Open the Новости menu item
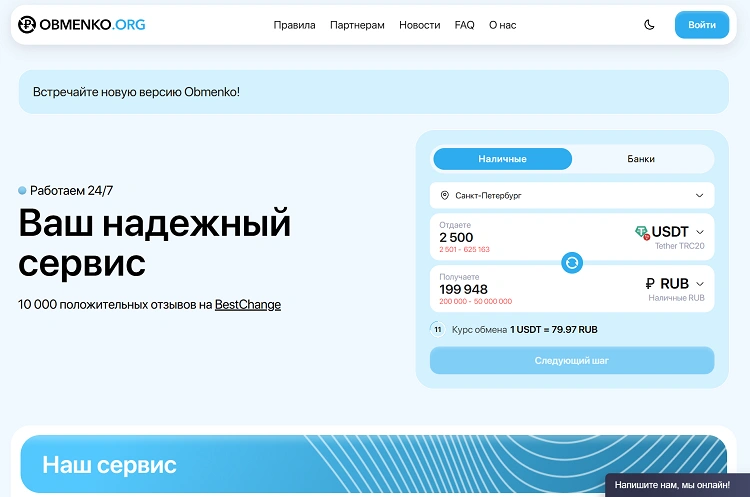This screenshot has width=750, height=497. tap(419, 25)
